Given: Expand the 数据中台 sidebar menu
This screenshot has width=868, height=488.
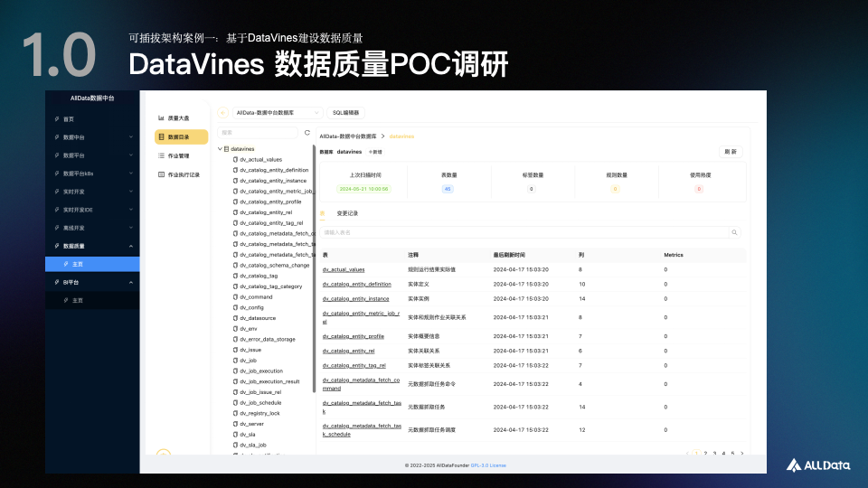Looking at the screenshot, I should pos(131,137).
